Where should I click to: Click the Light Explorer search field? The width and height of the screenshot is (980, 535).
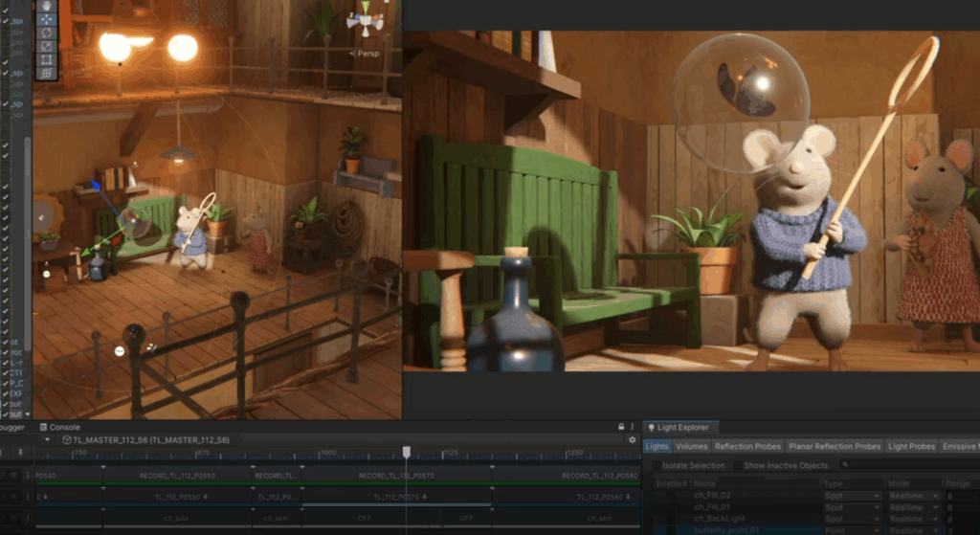click(x=909, y=466)
